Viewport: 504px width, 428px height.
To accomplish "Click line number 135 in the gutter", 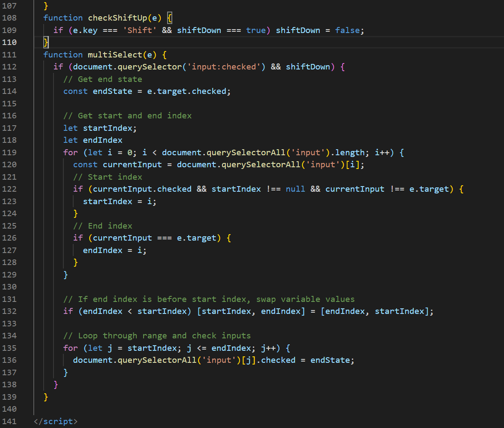I will (x=9, y=348).
